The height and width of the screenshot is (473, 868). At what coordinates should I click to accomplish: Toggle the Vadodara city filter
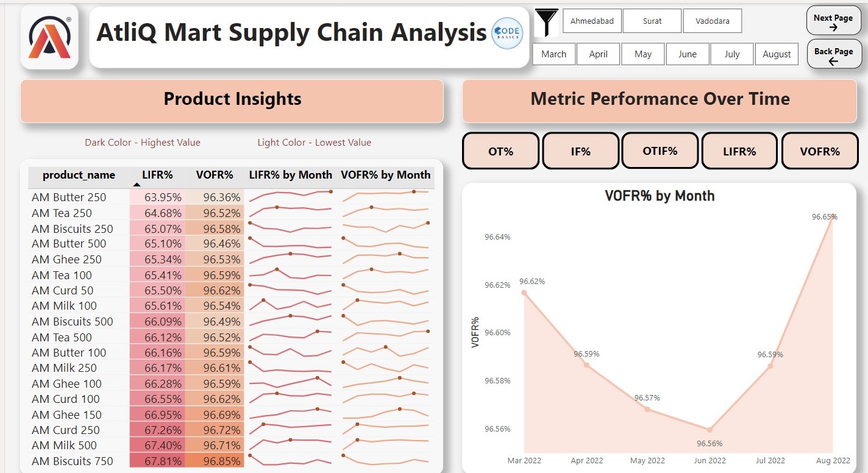712,21
